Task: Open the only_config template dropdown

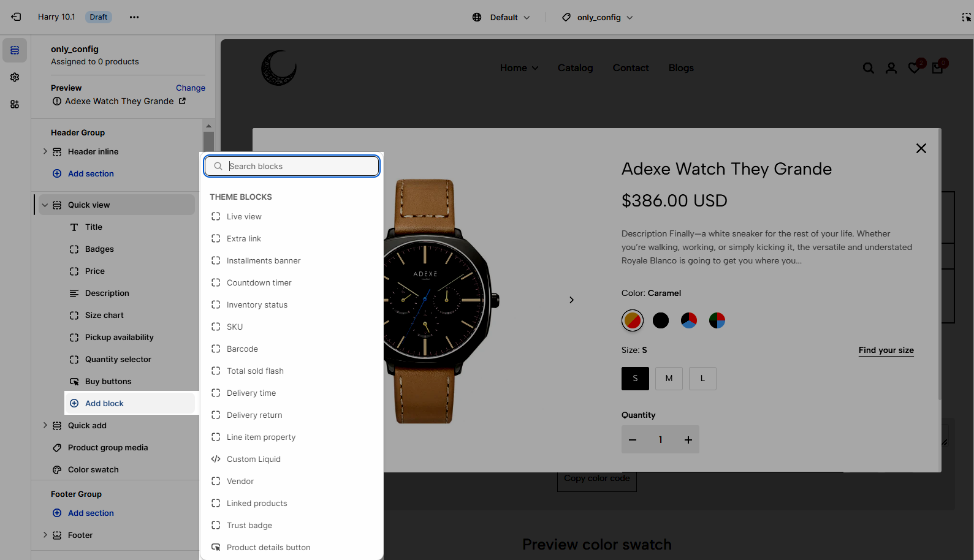Action: coord(598,17)
